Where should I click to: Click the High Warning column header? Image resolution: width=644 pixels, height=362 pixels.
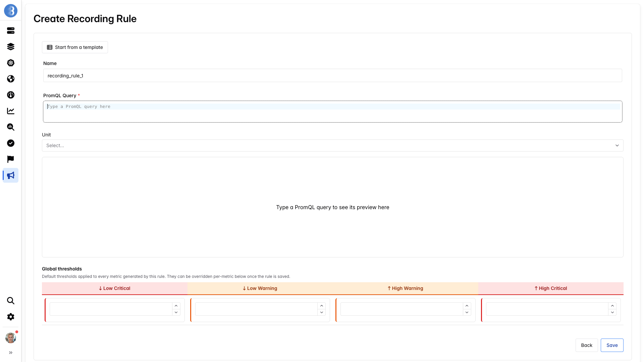click(x=405, y=288)
